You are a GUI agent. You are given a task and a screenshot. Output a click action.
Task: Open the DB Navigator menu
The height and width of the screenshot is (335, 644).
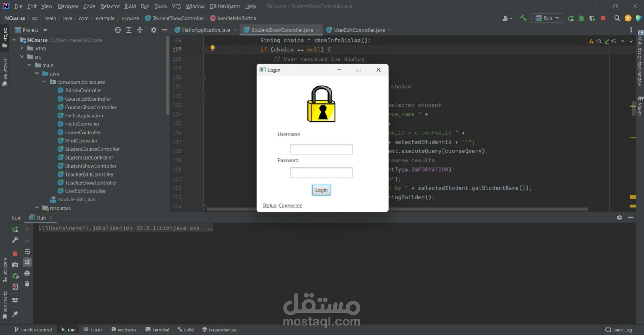coord(225,6)
